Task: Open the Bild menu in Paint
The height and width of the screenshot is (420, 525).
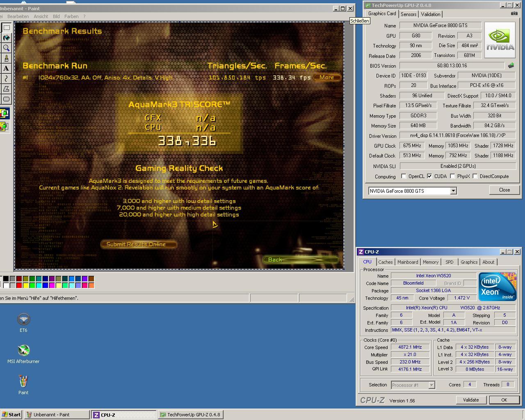Action: pos(56,16)
